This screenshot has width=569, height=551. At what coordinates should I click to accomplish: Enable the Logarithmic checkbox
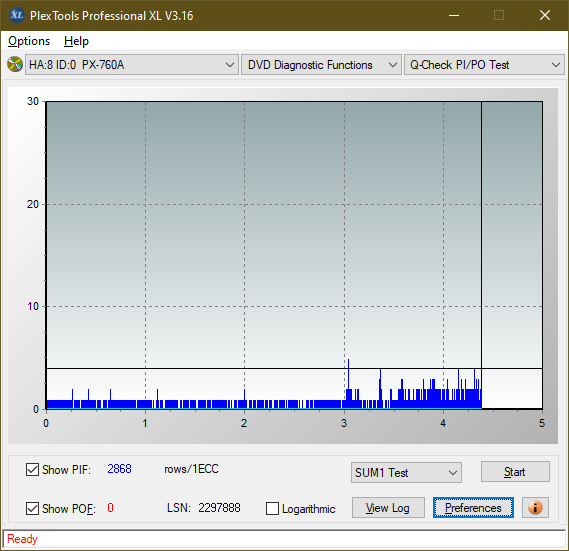(x=273, y=509)
